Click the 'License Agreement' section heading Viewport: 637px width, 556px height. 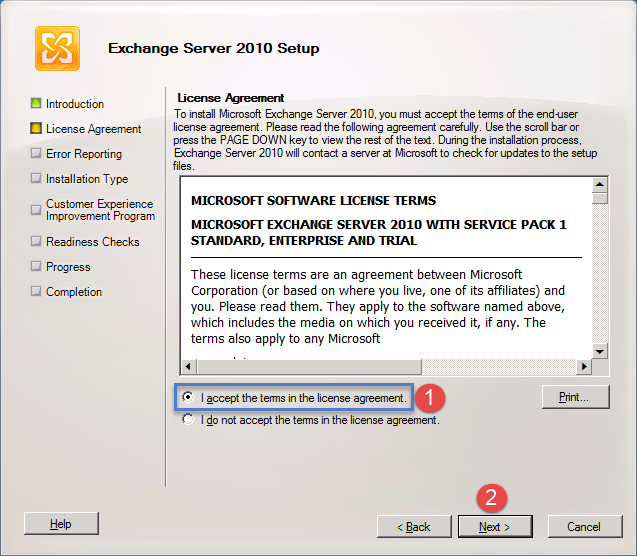pos(231,98)
